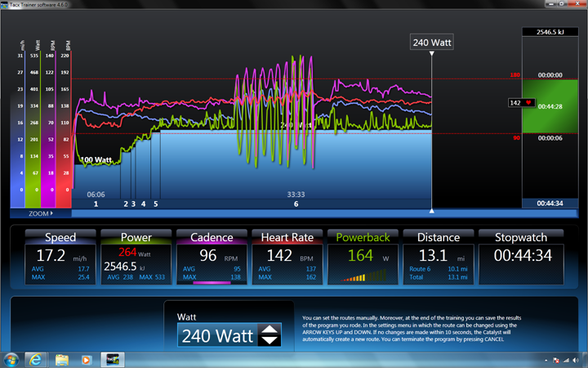Click the volume icon in system tray
588x368 pixels.
[575, 361]
